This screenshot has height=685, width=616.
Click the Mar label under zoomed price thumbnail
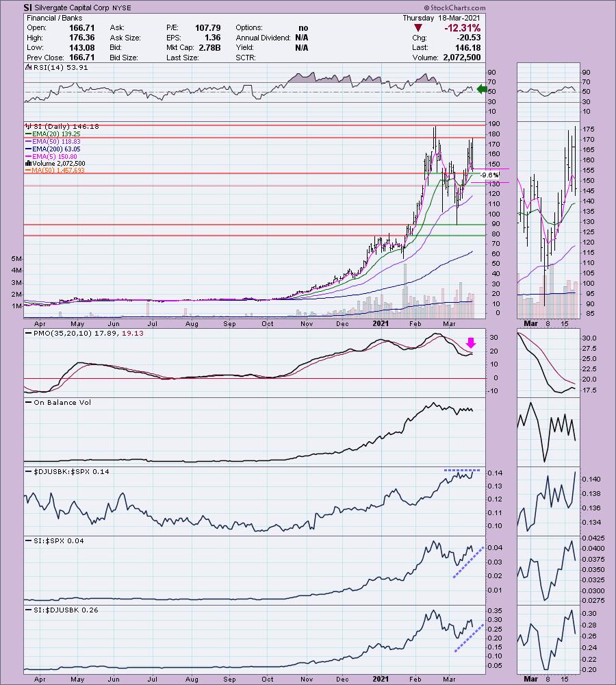530,324
